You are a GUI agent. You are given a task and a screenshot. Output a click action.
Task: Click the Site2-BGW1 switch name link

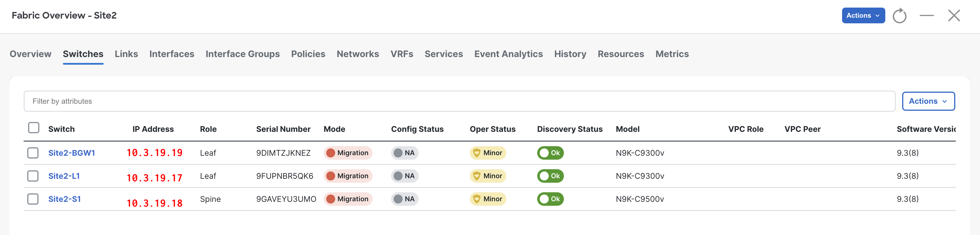[x=72, y=153]
